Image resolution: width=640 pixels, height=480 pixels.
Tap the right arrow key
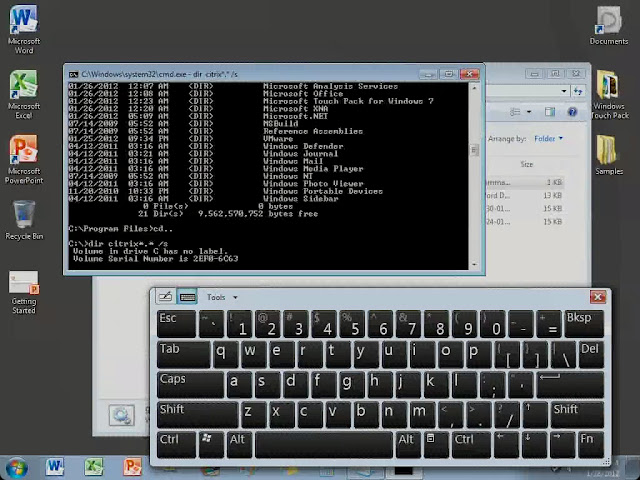(563, 444)
